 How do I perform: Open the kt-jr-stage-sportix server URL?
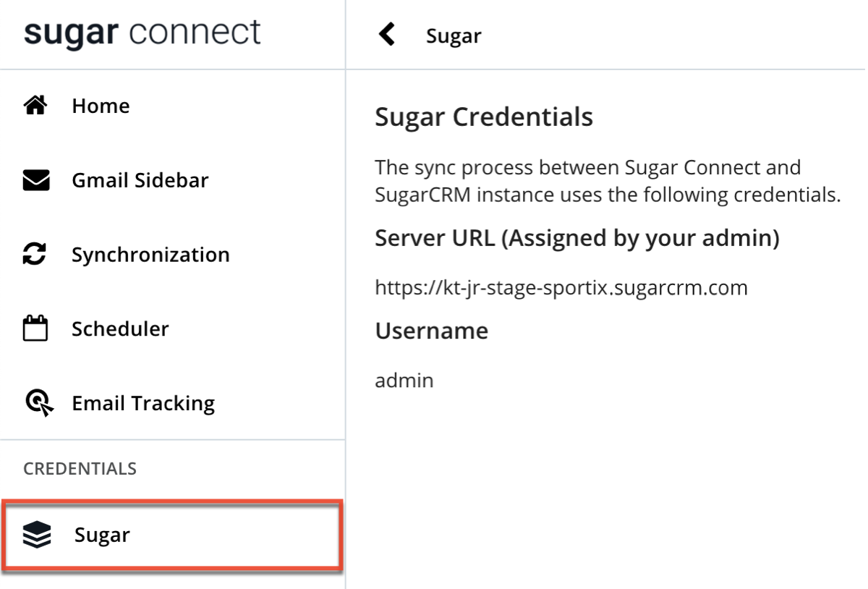tap(561, 287)
